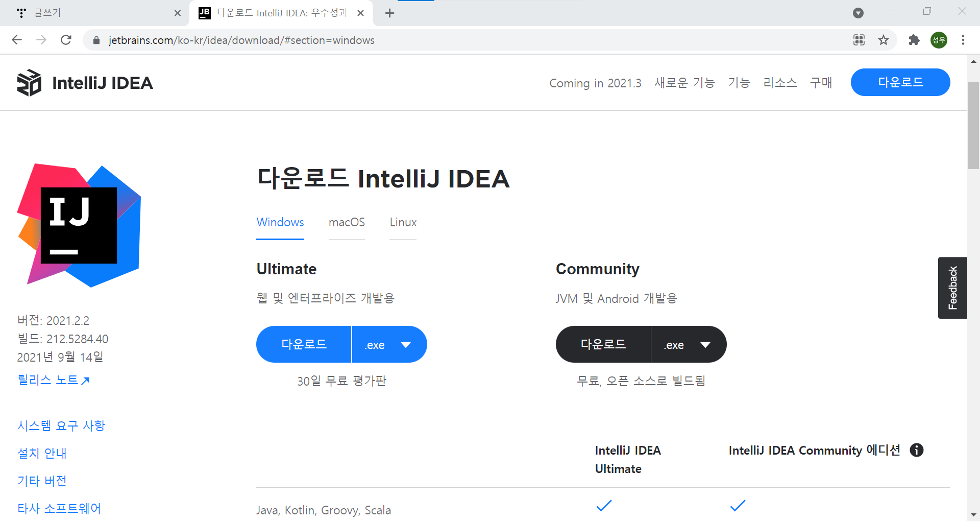This screenshot has width=980, height=521.
Task: Click the blue 다운로드 header button
Action: 900,82
